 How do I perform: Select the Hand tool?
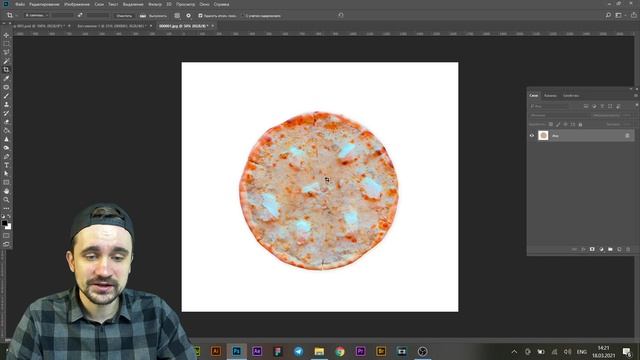(x=6, y=191)
